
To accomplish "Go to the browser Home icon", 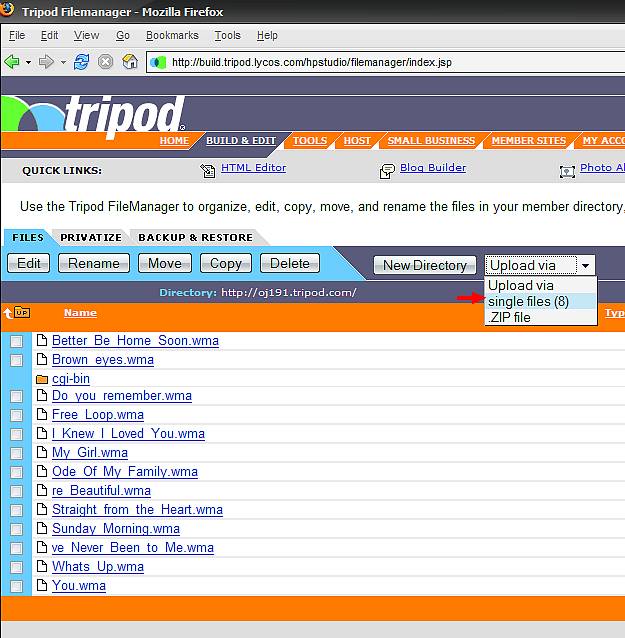I will pyautogui.click(x=130, y=62).
